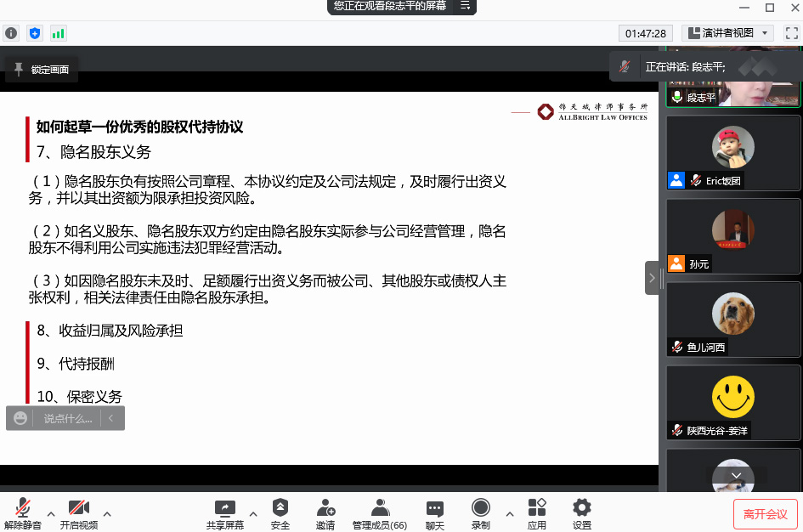Expand the microphone options chevron
This screenshot has height=532, width=803.
(51, 514)
